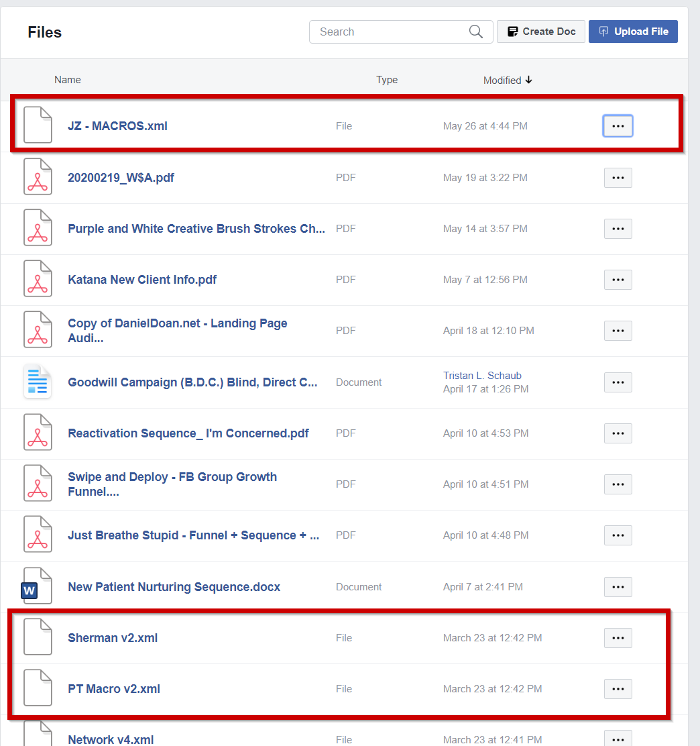The height and width of the screenshot is (746, 700).
Task: Open more options for Katana New Client Info.pdf
Action: point(618,279)
